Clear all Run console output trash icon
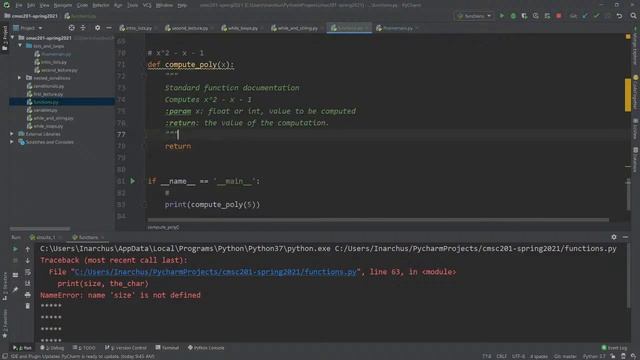This screenshot has width=640, height=360. click(x=28, y=306)
